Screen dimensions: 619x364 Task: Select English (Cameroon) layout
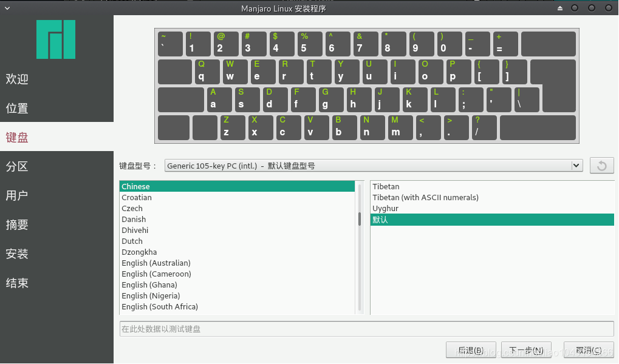238,274
